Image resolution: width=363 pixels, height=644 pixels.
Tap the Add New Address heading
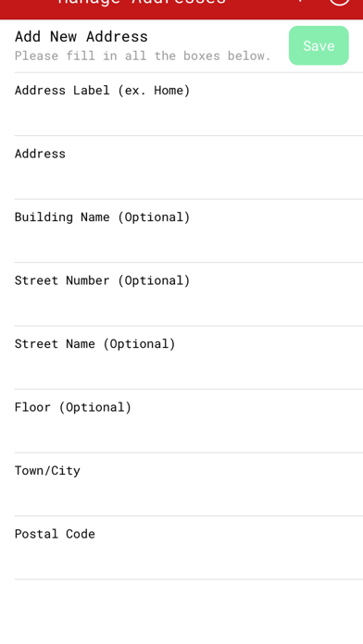point(81,37)
